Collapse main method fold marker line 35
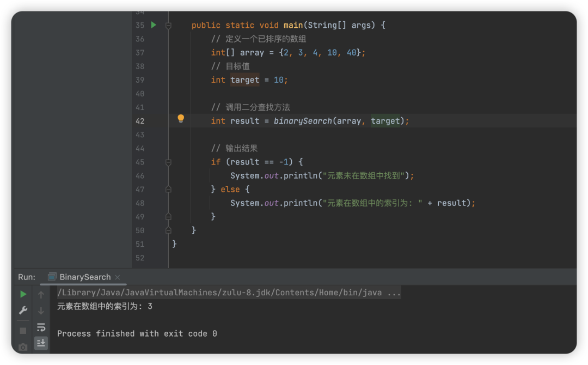 (168, 26)
